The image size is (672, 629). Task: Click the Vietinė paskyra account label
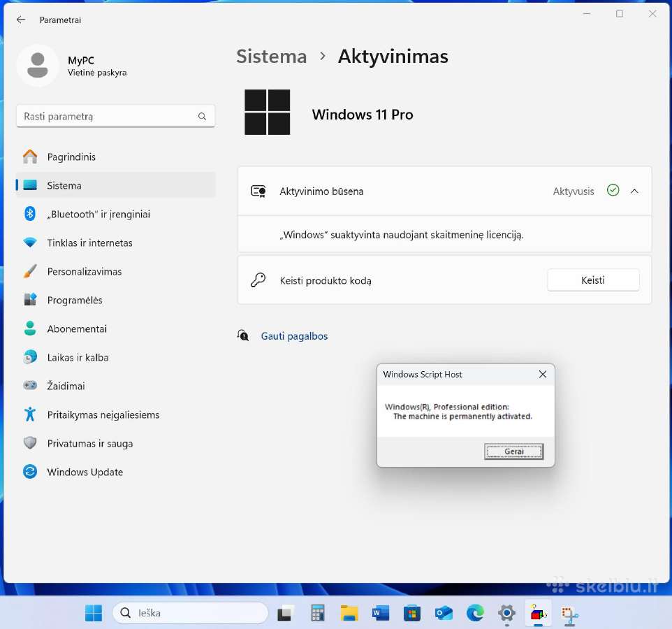pyautogui.click(x=97, y=73)
